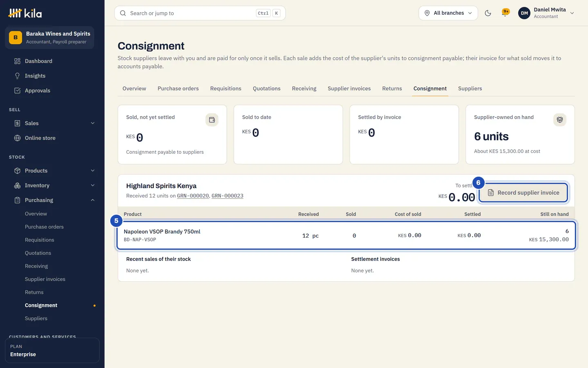Viewport: 588px width, 368px height.
Task: Click the Approvals checkmark icon
Action: (x=17, y=90)
